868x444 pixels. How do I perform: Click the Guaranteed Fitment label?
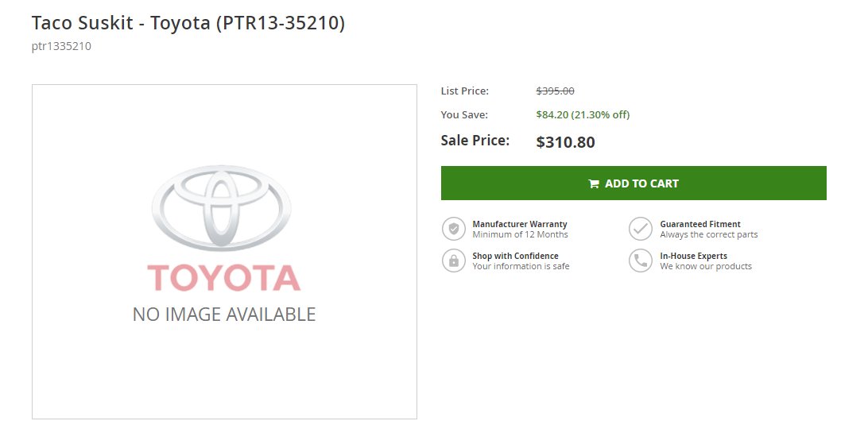[700, 224]
